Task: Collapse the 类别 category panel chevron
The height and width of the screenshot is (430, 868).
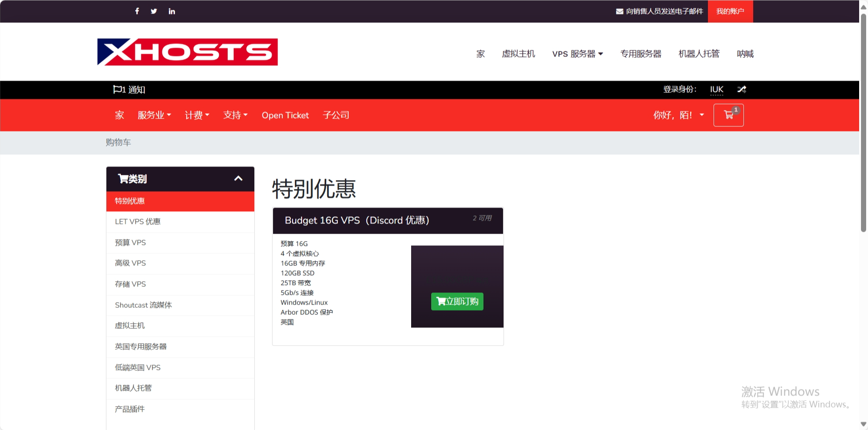Action: [238, 179]
